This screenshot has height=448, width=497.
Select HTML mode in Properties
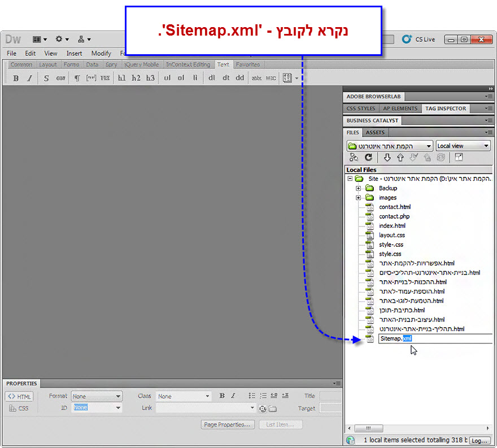(x=19, y=397)
